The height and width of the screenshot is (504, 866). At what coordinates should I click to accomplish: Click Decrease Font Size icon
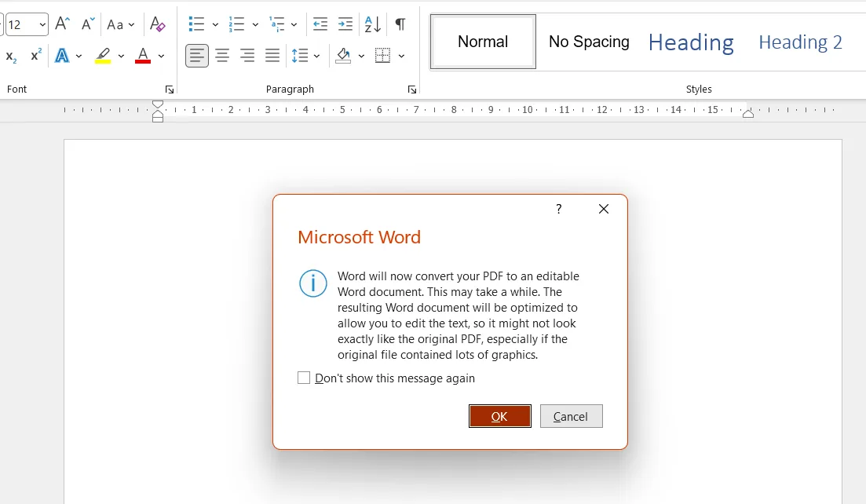[88, 24]
